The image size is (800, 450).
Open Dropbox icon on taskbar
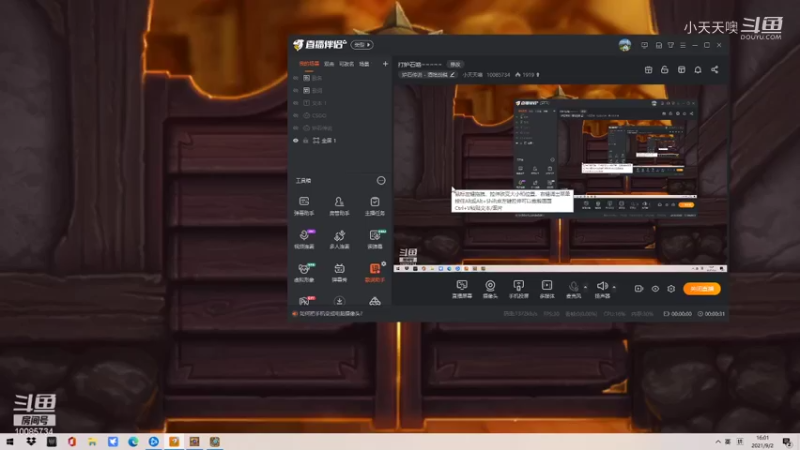click(31, 442)
